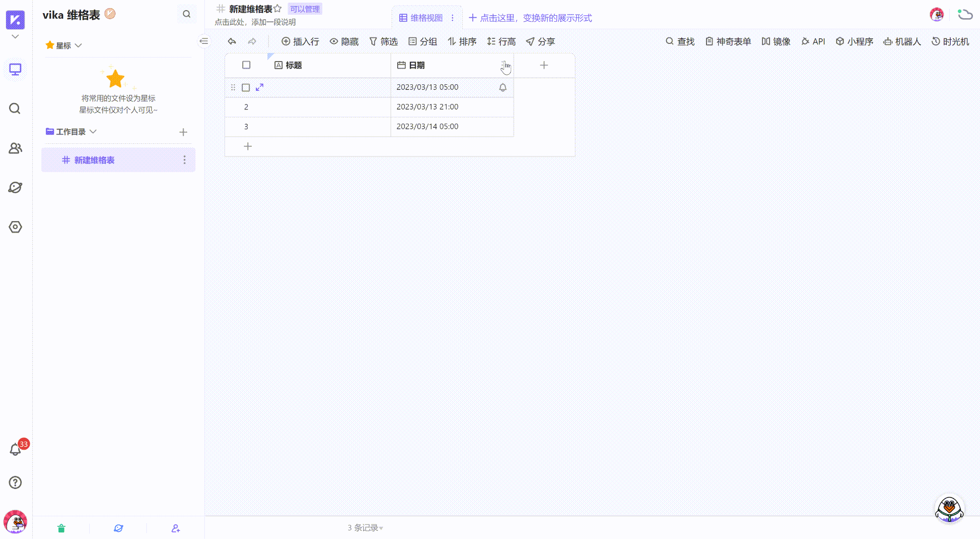The height and width of the screenshot is (539, 980).
Task: Create a 镜像 mirror of the view
Action: click(776, 41)
